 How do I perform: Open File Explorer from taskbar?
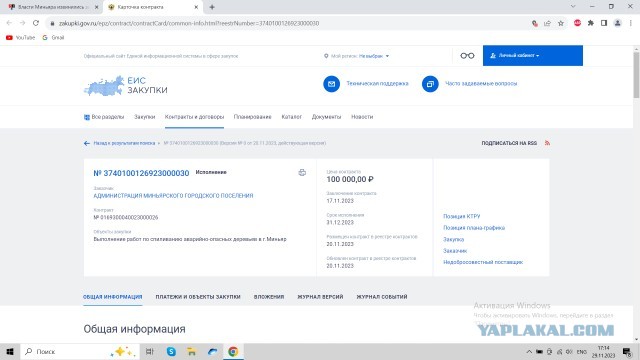pos(191,351)
